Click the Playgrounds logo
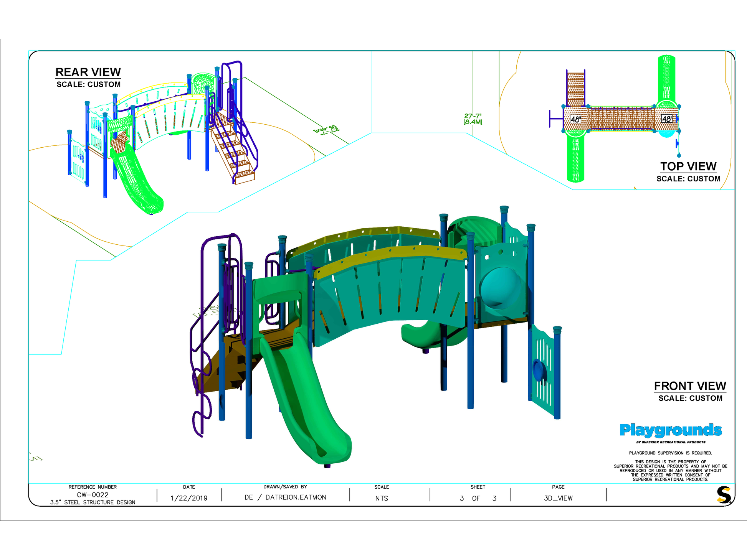 (x=670, y=430)
